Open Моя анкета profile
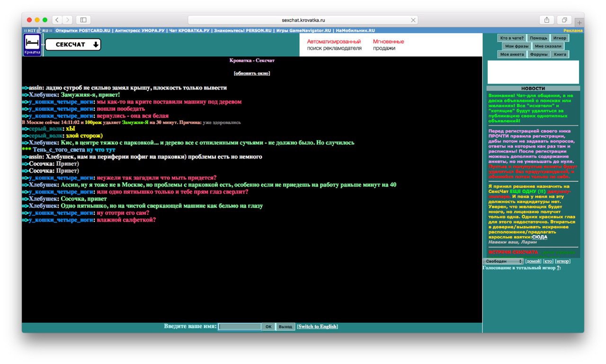606x364 pixels. tap(512, 54)
